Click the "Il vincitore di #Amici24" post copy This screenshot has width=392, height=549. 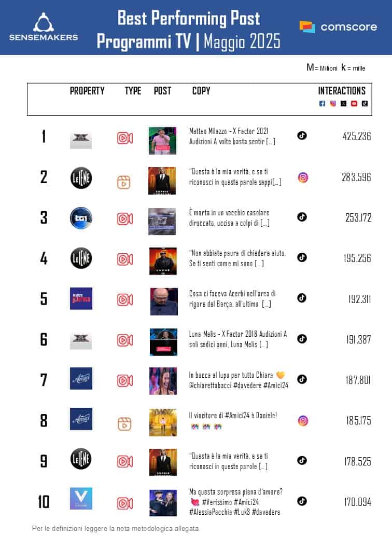coord(233,415)
